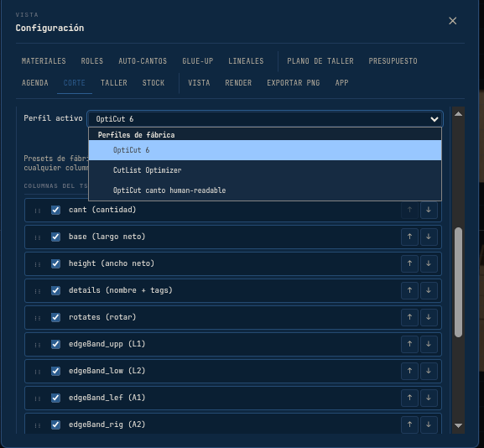Uncheck the cant (cantidad) column

(x=55, y=210)
